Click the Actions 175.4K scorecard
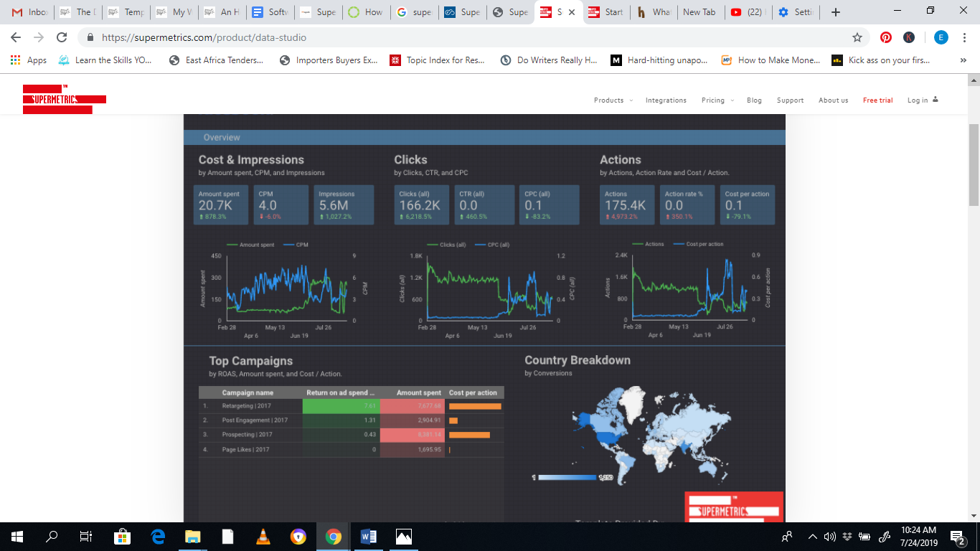 tap(627, 204)
